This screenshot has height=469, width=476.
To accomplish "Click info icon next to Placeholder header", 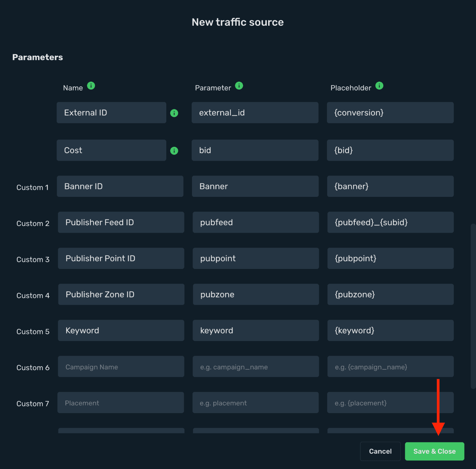I will click(x=379, y=86).
